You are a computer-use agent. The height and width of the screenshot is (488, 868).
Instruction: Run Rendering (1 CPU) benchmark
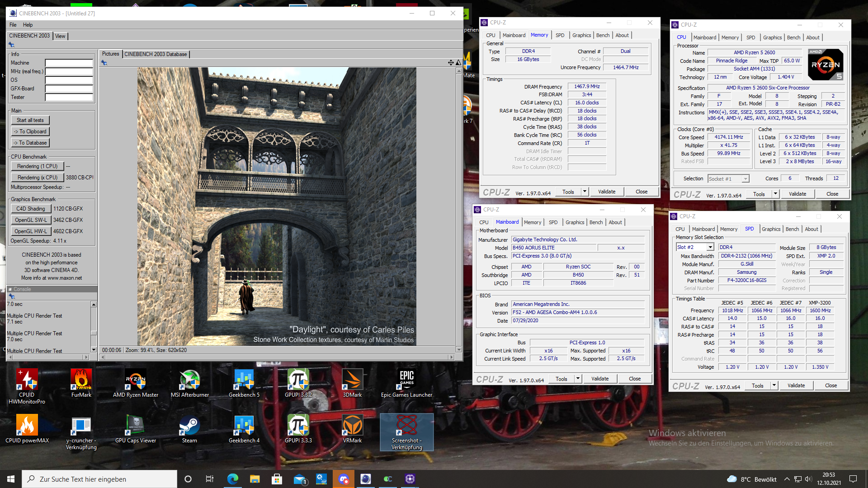[x=38, y=166]
